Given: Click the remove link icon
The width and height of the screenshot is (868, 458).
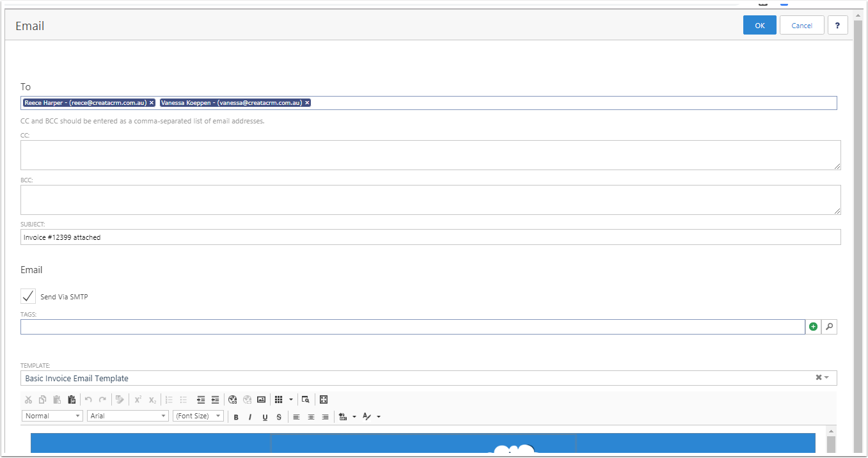Looking at the screenshot, I should point(247,400).
